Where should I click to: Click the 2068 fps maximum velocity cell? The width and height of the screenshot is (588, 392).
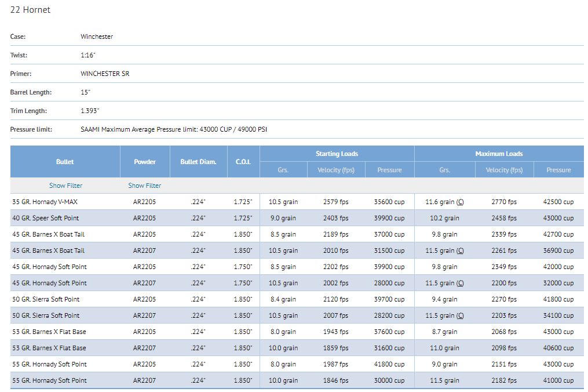504,332
